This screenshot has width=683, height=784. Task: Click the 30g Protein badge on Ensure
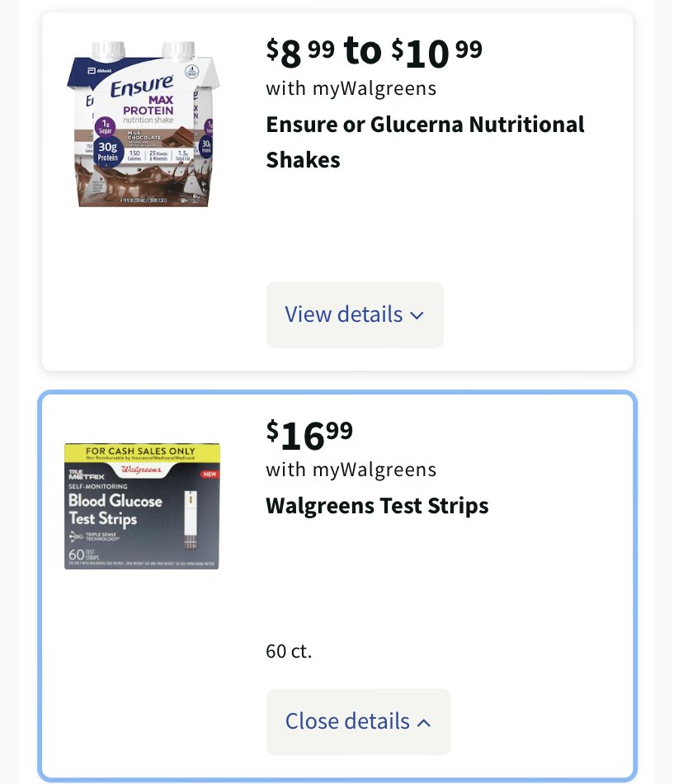click(x=108, y=152)
